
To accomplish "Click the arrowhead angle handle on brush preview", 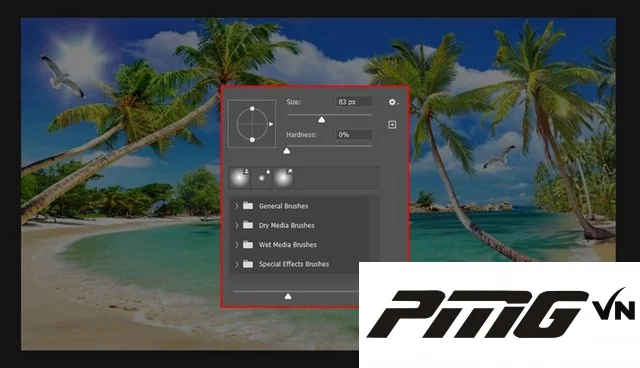I will click(x=271, y=124).
